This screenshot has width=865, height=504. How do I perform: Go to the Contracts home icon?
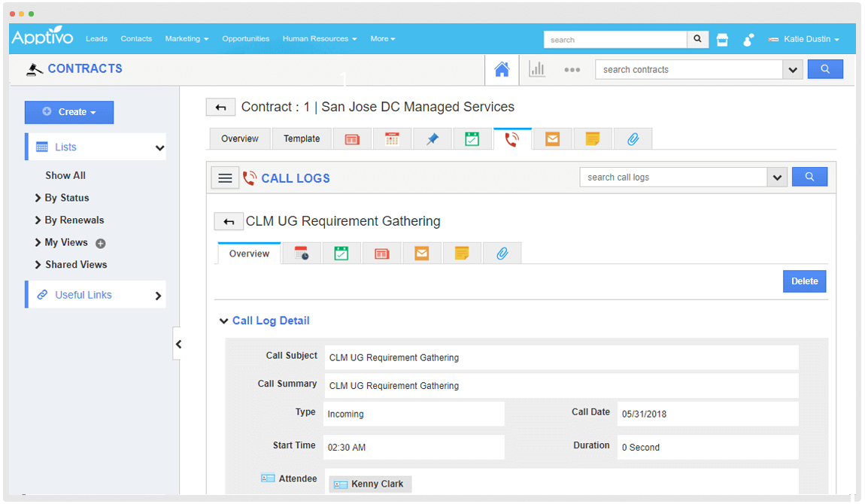tap(502, 69)
